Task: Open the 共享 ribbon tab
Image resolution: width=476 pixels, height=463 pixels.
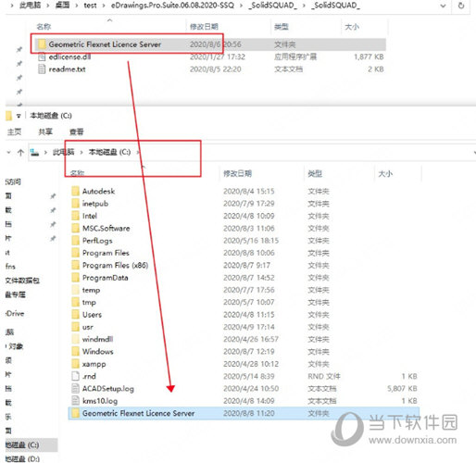Action: coord(45,131)
